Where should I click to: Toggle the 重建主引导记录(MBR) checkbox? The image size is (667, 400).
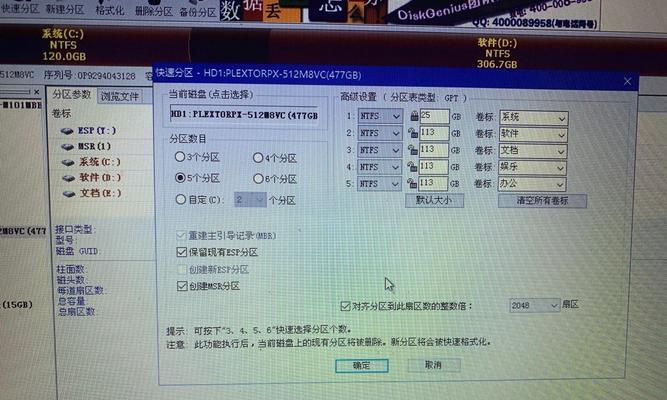click(181, 235)
